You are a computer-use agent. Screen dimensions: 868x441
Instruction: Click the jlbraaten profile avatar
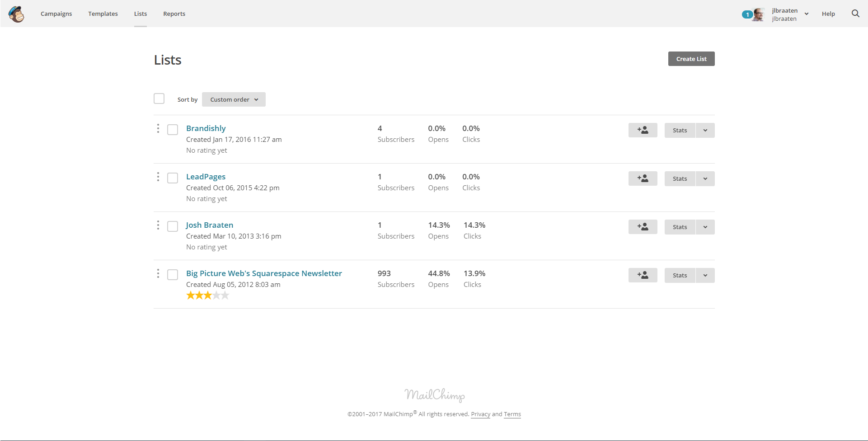pos(759,14)
